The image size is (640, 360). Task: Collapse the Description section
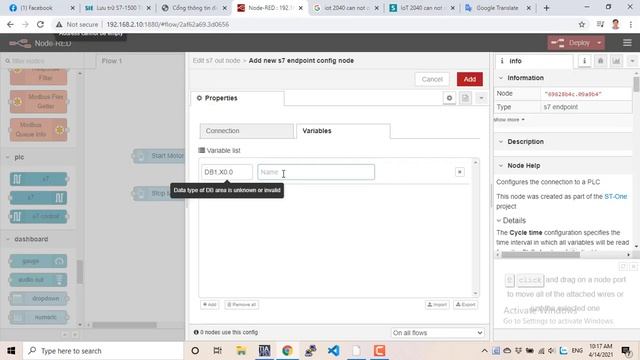[x=501, y=142]
